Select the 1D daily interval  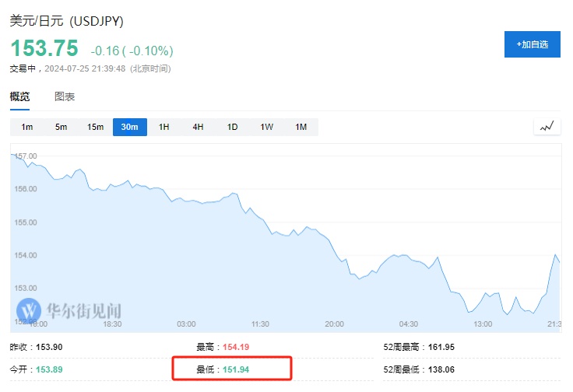pyautogui.click(x=232, y=127)
